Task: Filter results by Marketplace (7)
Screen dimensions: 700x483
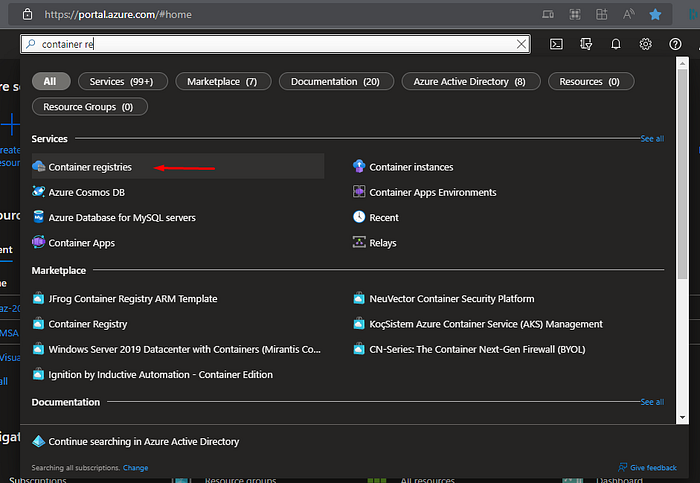Action: [223, 81]
